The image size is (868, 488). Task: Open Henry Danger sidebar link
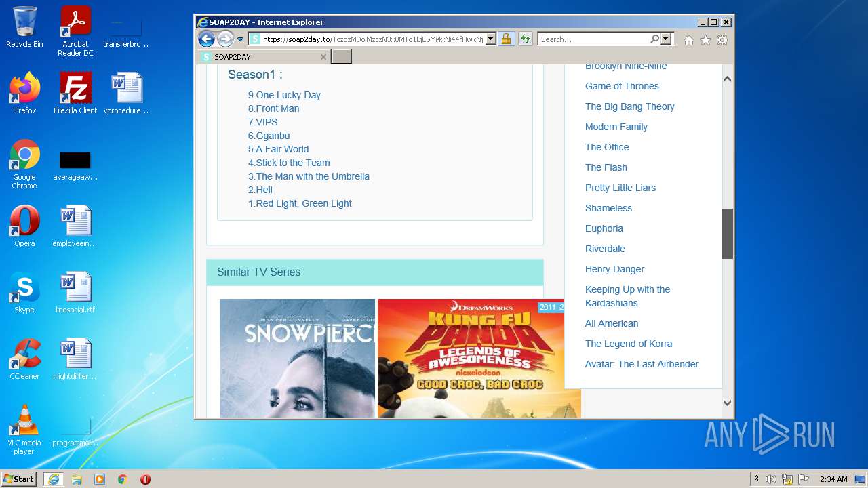pyautogui.click(x=614, y=269)
